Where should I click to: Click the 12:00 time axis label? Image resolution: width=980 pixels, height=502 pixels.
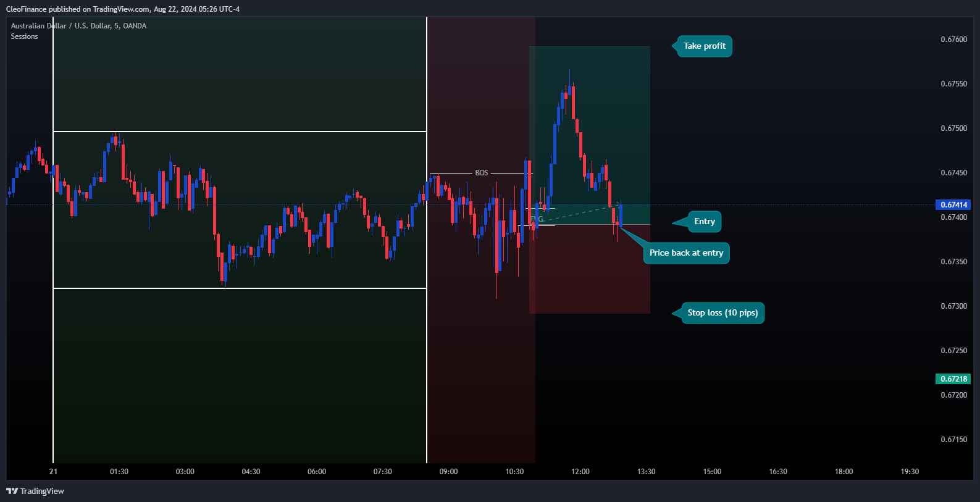[x=580, y=472]
